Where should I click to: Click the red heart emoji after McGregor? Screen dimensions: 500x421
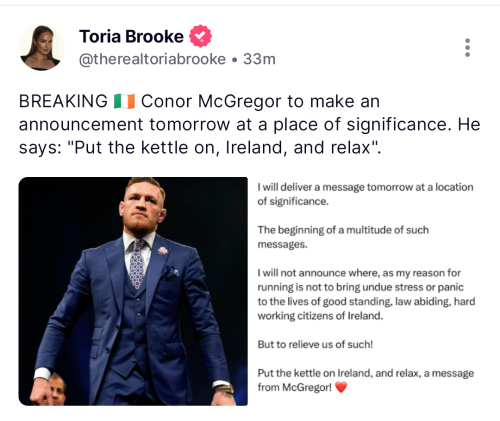coord(341,387)
